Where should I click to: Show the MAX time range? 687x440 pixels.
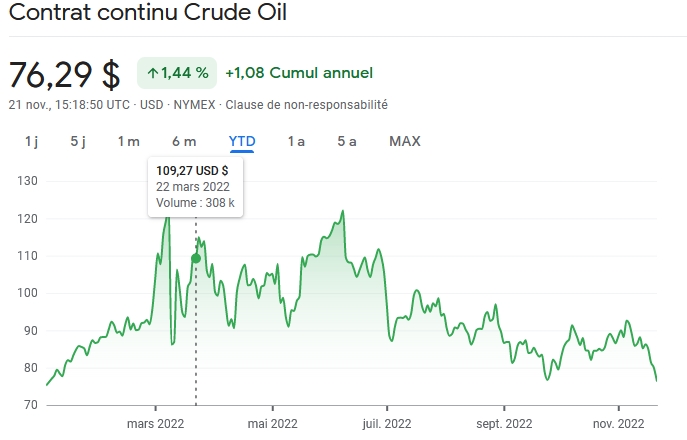(405, 141)
